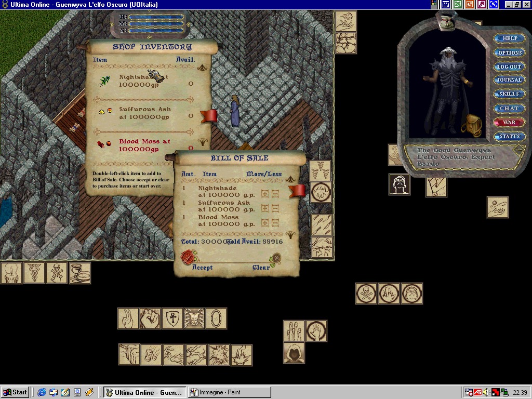Click the Ultima Online taskbar button
Screen dimensions: 532x399
click(x=145, y=393)
